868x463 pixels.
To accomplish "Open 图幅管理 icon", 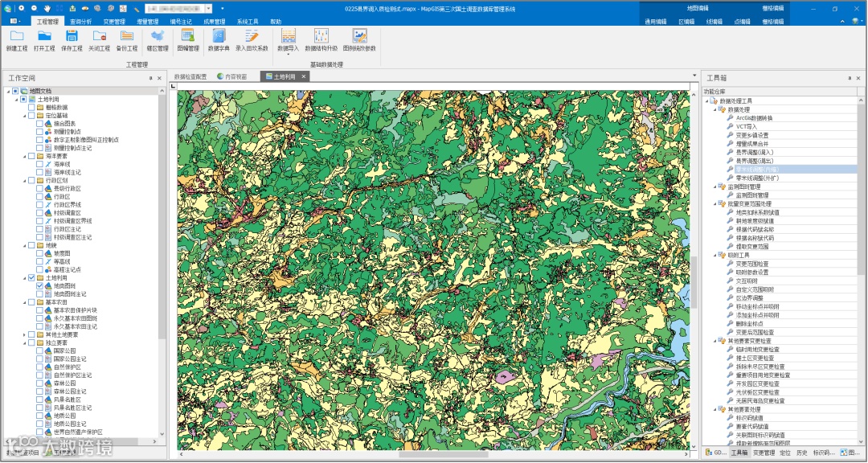I will pos(188,36).
